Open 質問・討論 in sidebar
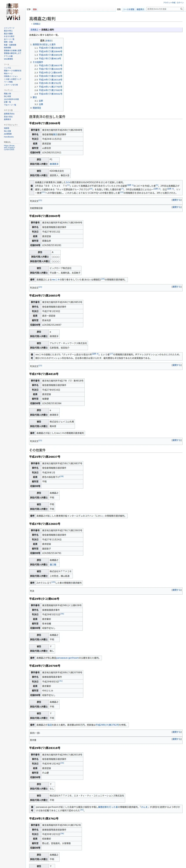 [x=8, y=42]
